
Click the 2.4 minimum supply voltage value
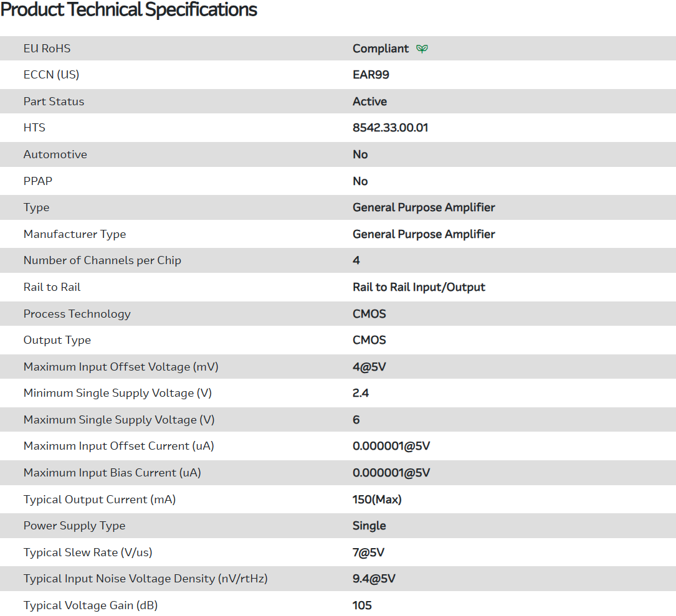pyautogui.click(x=361, y=393)
